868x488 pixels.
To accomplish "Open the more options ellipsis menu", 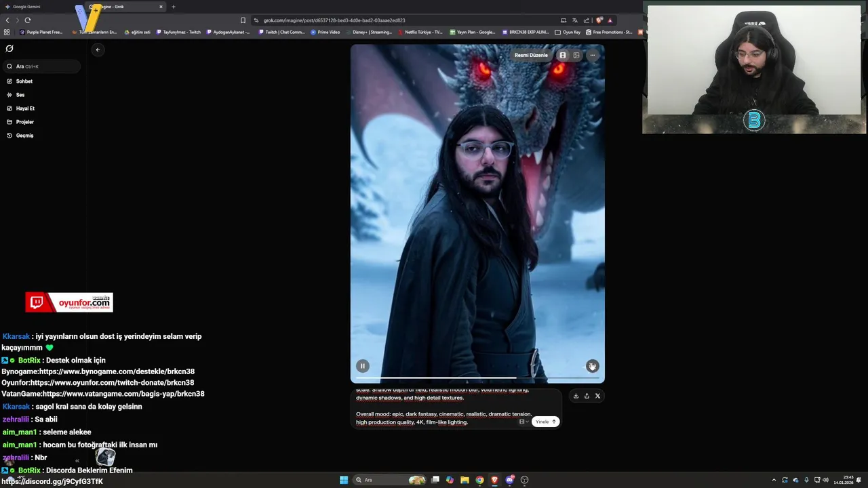I will click(592, 55).
